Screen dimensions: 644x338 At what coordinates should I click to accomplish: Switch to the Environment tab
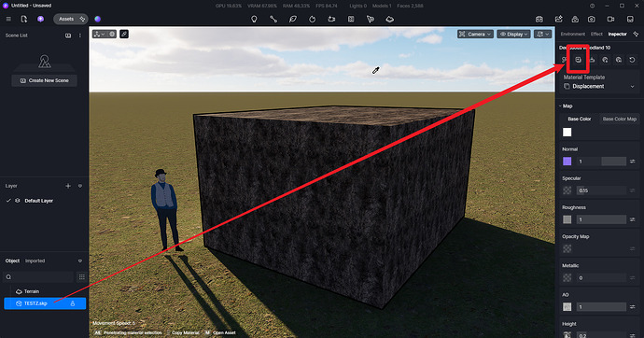(572, 35)
